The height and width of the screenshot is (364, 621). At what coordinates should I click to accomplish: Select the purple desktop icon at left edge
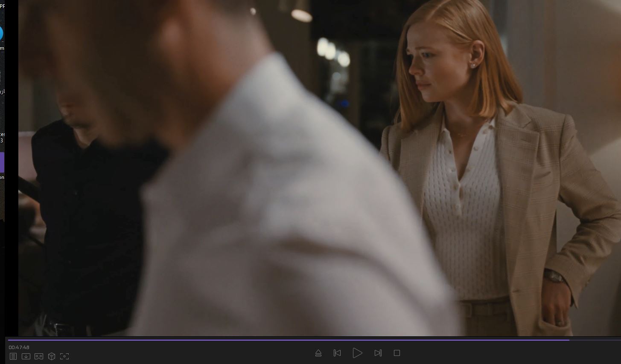pos(2,162)
